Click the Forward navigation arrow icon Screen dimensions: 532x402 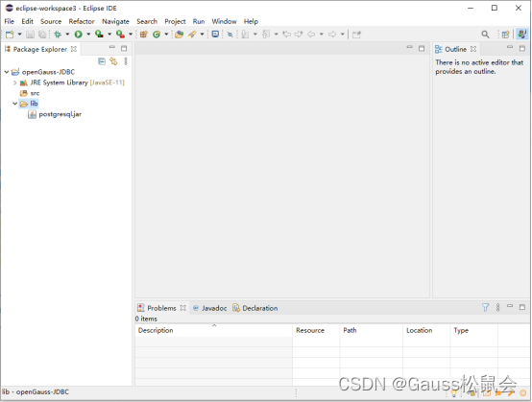[332, 35]
